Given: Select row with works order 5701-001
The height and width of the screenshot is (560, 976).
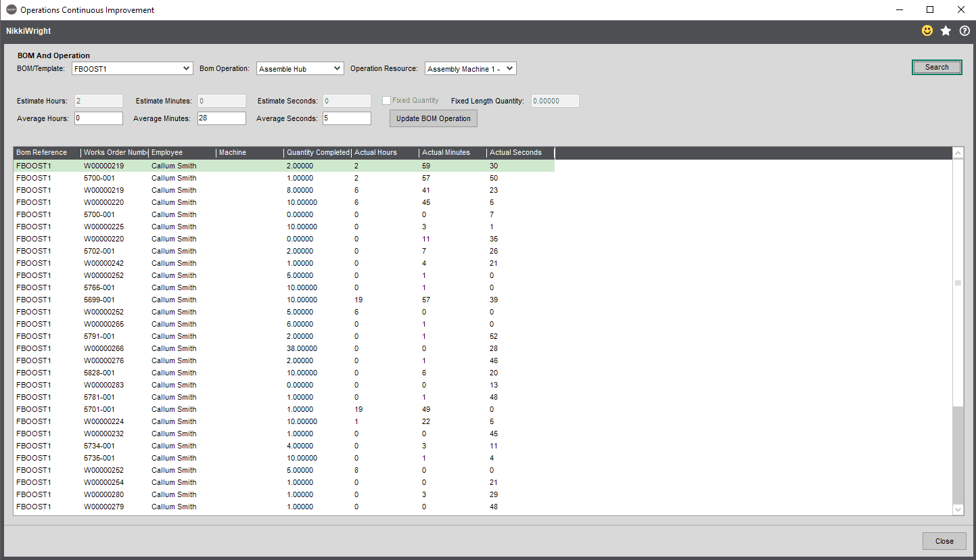Looking at the screenshot, I should tap(284, 409).
